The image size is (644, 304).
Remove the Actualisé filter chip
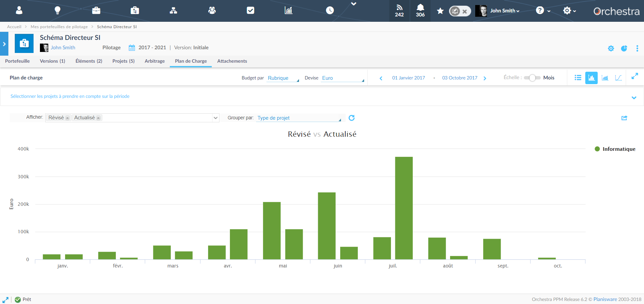click(98, 118)
